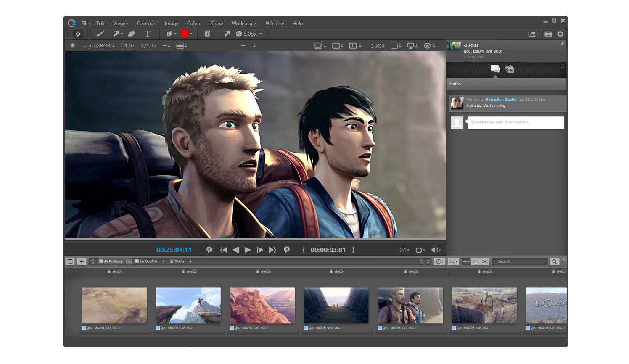Open the clock history dropdown
The image size is (629, 364).
[x=439, y=261]
